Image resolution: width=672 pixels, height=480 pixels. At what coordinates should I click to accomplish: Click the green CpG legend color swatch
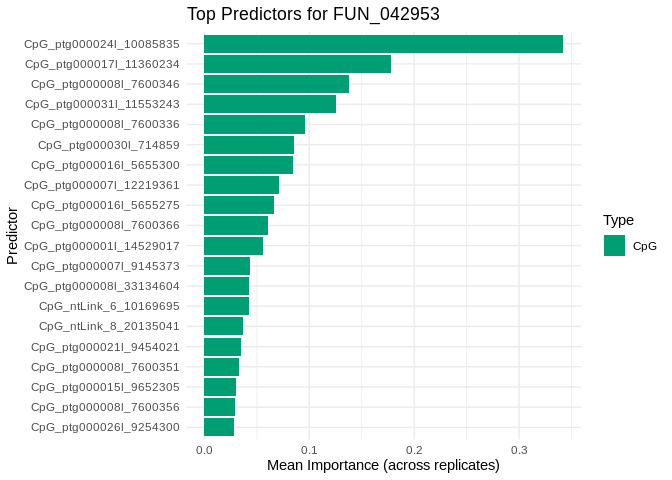614,245
